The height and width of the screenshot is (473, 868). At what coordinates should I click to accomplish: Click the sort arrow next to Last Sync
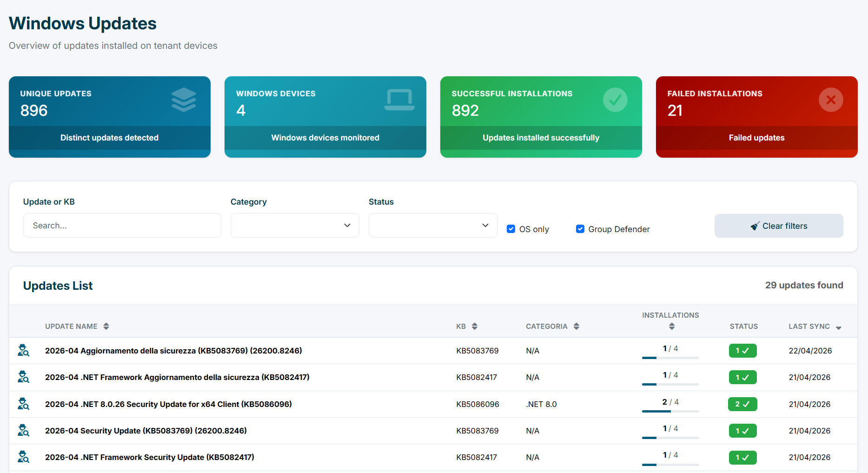(838, 327)
